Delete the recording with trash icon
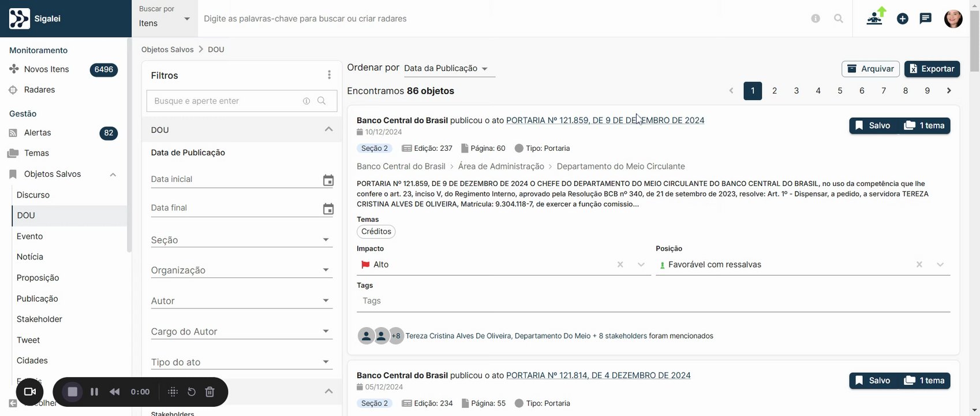The height and width of the screenshot is (416, 980). point(210,392)
